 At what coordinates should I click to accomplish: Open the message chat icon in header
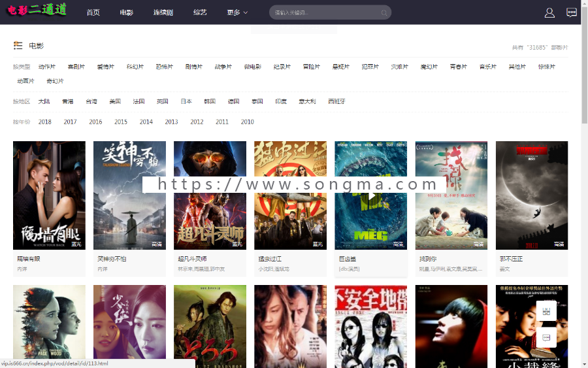pos(572,13)
